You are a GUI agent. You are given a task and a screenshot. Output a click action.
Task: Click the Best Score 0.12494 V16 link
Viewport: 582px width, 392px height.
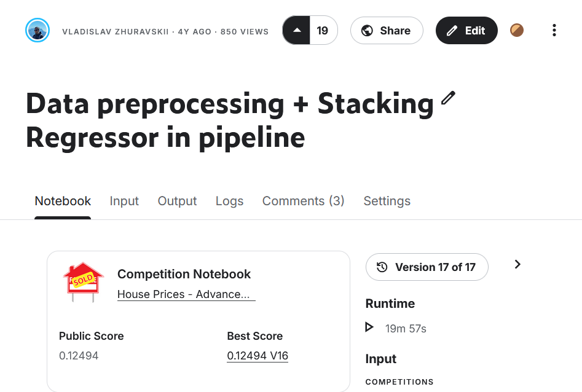click(258, 355)
